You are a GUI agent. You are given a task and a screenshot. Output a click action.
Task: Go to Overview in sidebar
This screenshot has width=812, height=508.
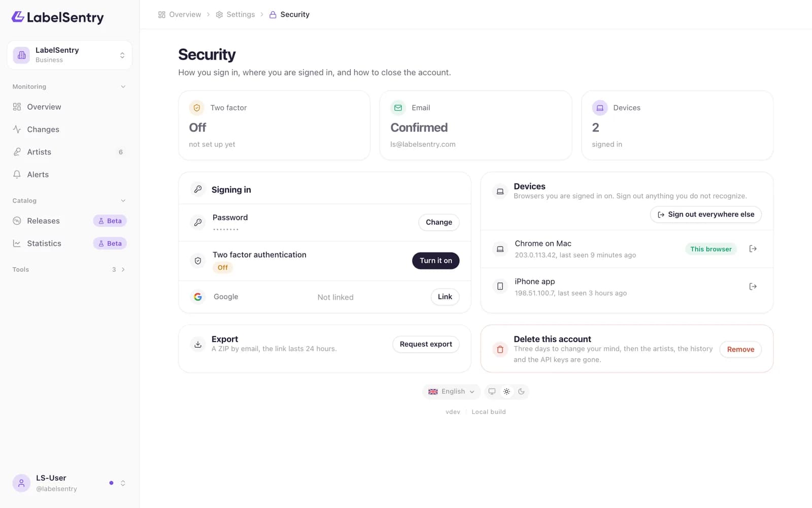pos(70,107)
